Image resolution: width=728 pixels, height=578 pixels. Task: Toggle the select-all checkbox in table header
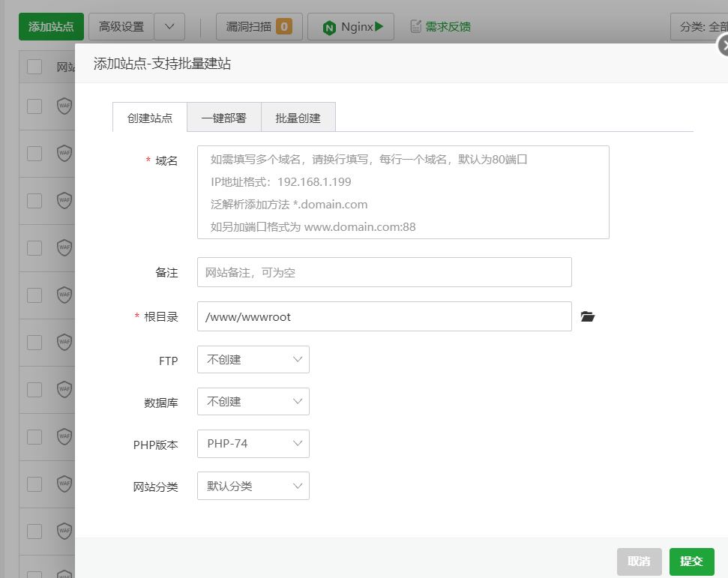(x=34, y=67)
